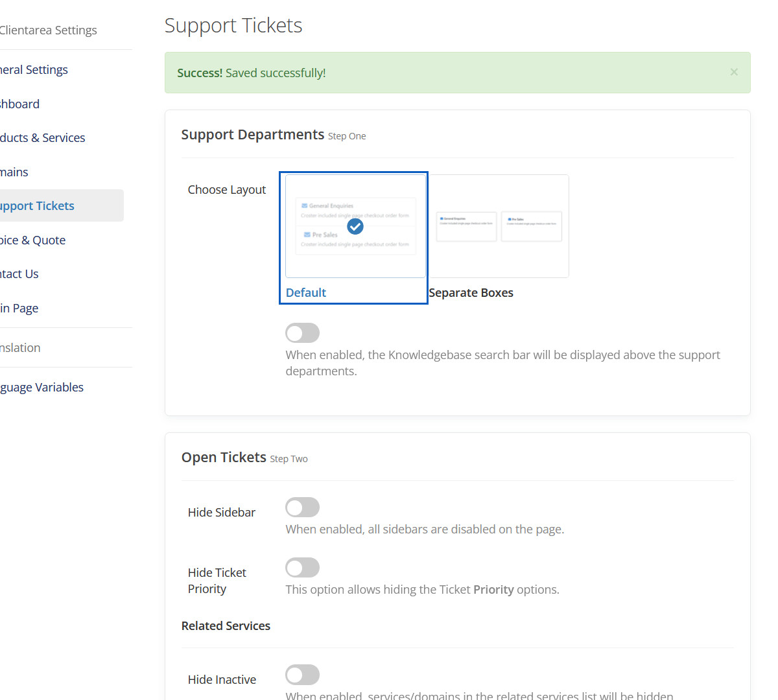Select the Separate Boxes layout preview

coord(499,226)
